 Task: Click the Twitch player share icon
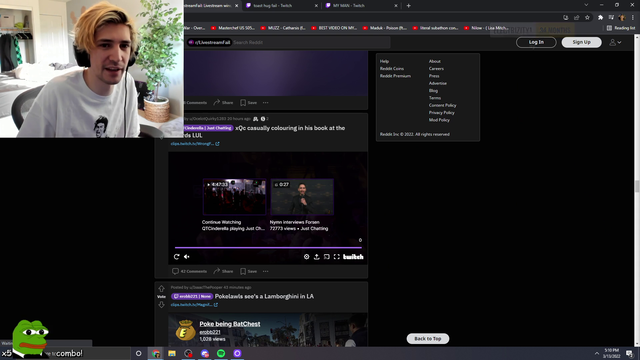[x=316, y=257]
